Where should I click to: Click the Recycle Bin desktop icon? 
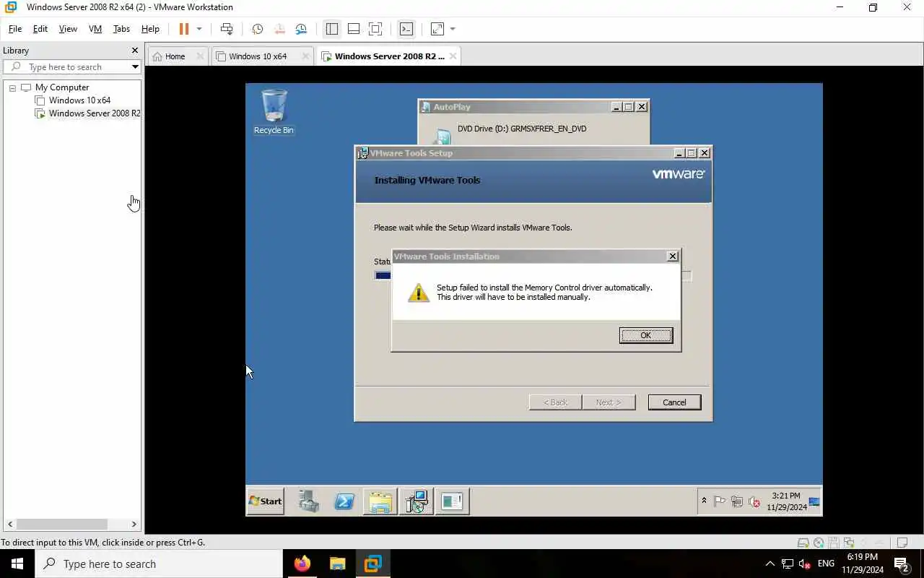tap(274, 112)
